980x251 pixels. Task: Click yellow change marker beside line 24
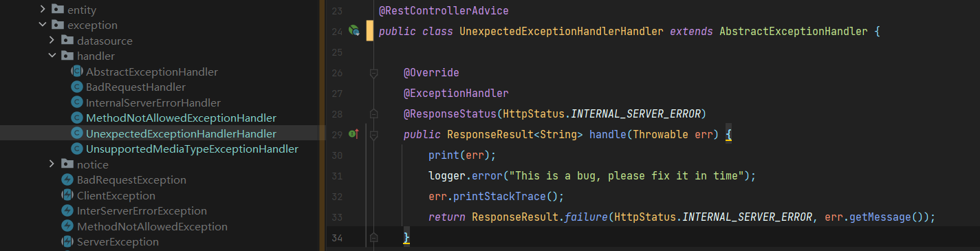pyautogui.click(x=370, y=31)
